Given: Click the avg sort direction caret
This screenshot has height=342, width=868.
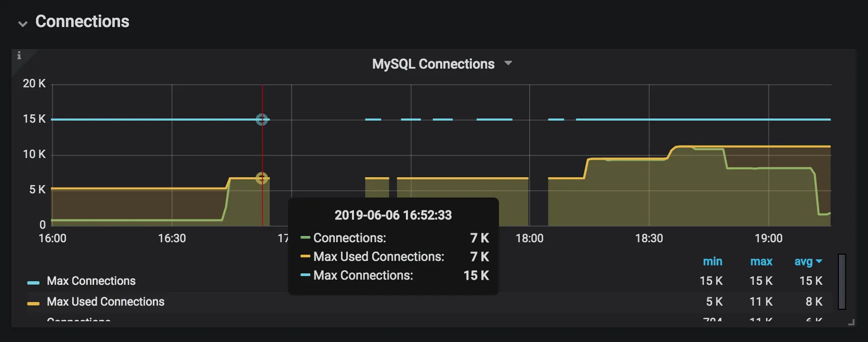Looking at the screenshot, I should 819,261.
